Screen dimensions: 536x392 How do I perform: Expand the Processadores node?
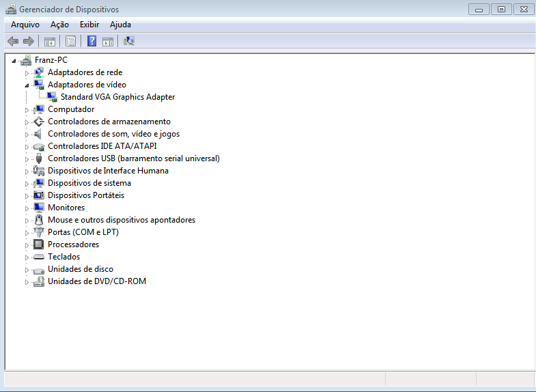coord(27,245)
